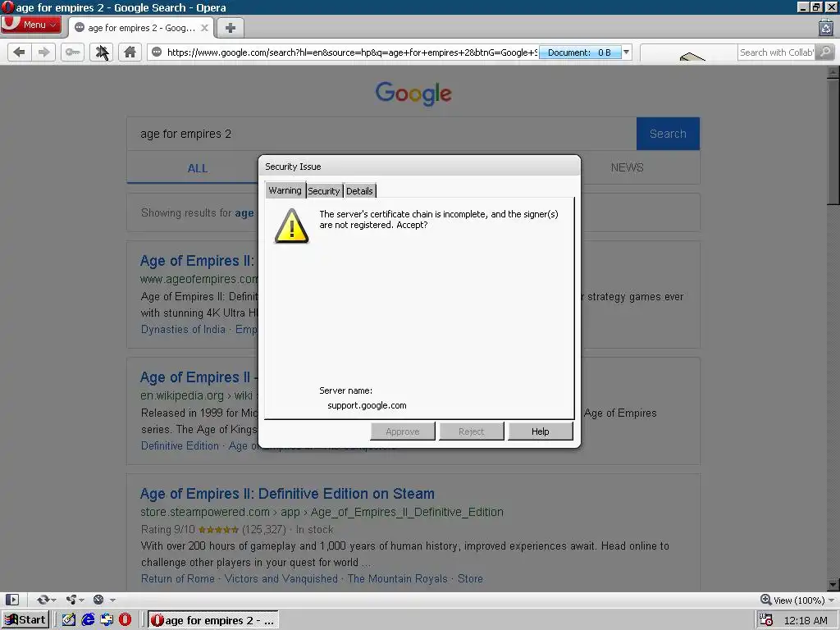The height and width of the screenshot is (630, 840).
Task: Open 'Age of Empires II: Definitive Edition on Steam'
Action: [x=287, y=493]
